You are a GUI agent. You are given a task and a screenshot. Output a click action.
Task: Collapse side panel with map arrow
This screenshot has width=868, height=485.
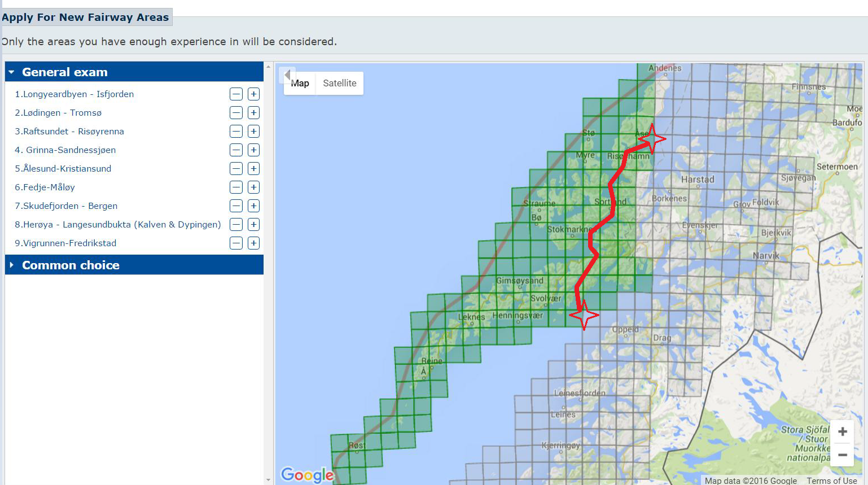click(x=287, y=75)
